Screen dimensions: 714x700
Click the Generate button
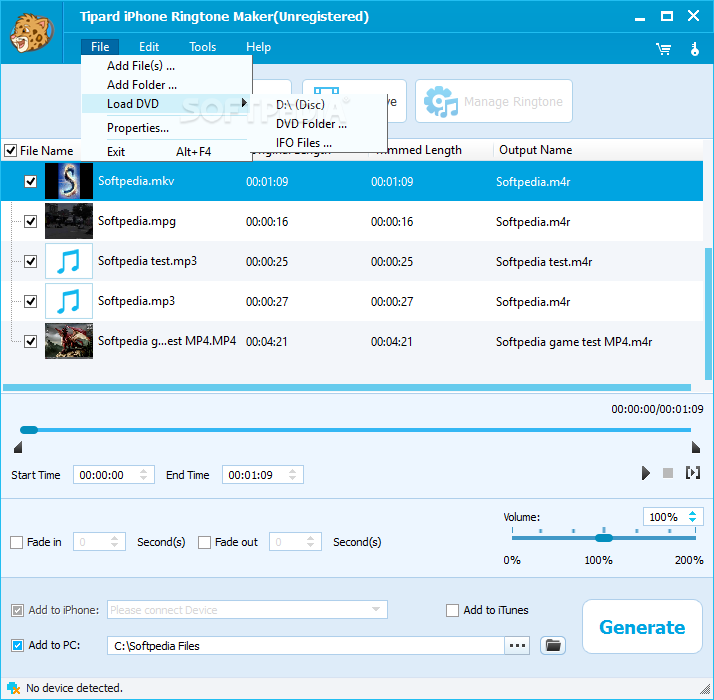click(642, 627)
